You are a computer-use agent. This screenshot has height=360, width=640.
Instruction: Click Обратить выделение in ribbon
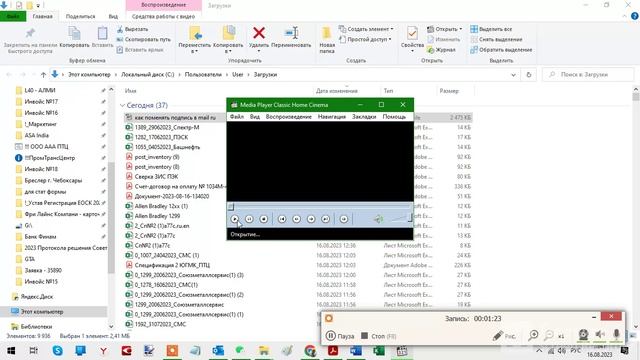501,50
